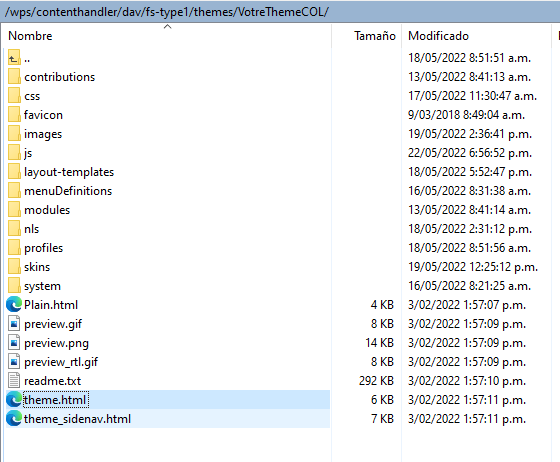Screen dimensions: 560x462
Task: Click the Edge icon beside theme_sidenav.html
Action: click(14, 418)
